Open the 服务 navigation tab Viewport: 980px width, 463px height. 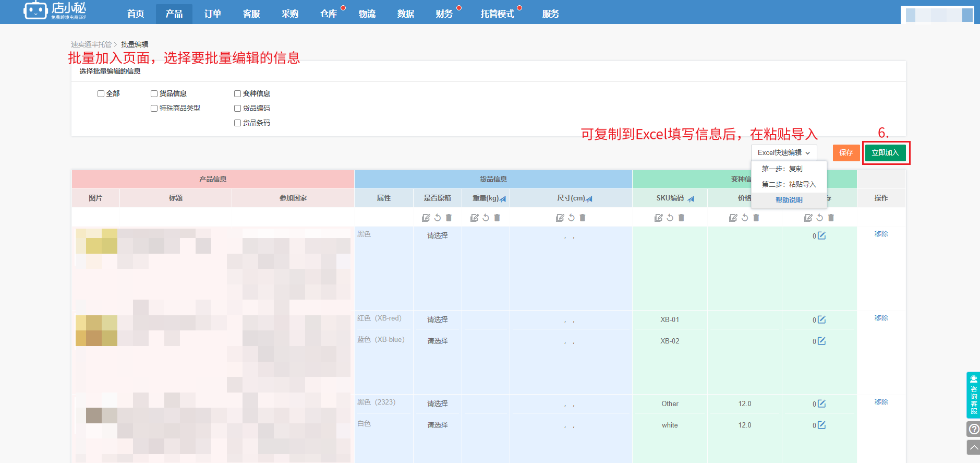click(551, 14)
